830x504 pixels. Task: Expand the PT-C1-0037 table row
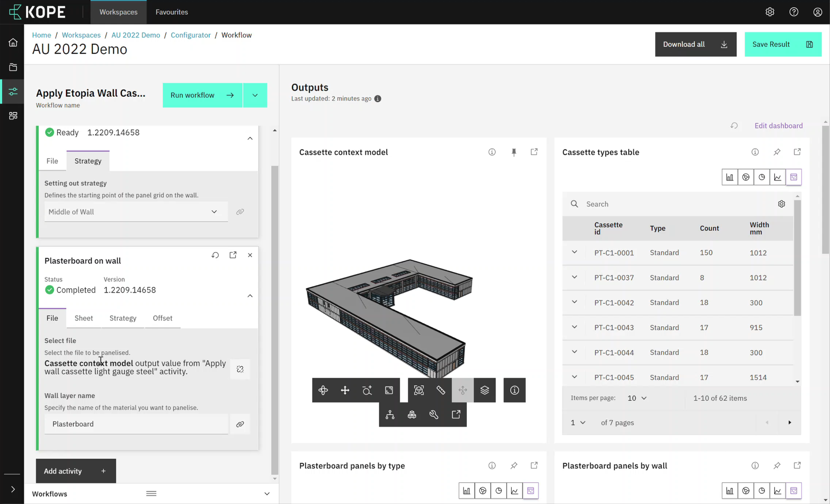pyautogui.click(x=574, y=277)
